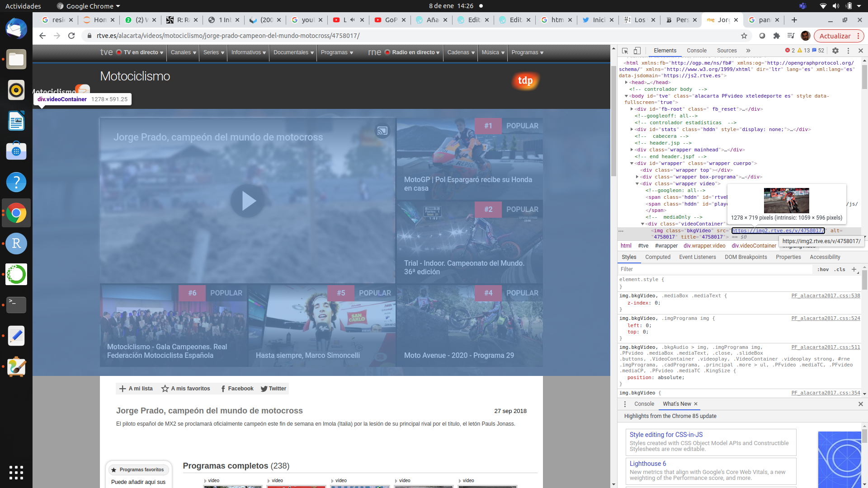Click the inspect element picker icon
868x488 pixels.
(625, 51)
